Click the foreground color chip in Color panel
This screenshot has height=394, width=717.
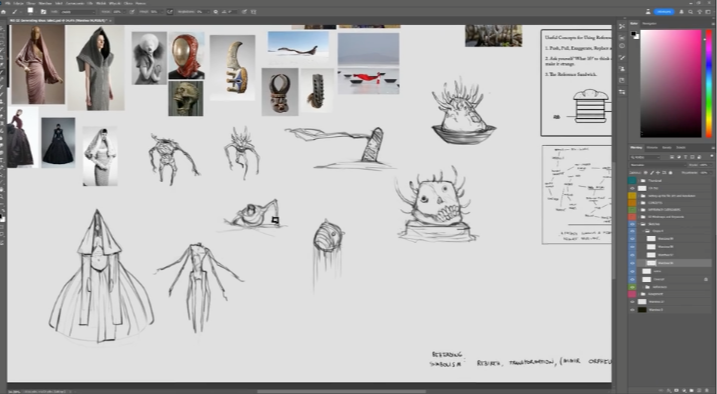click(634, 33)
